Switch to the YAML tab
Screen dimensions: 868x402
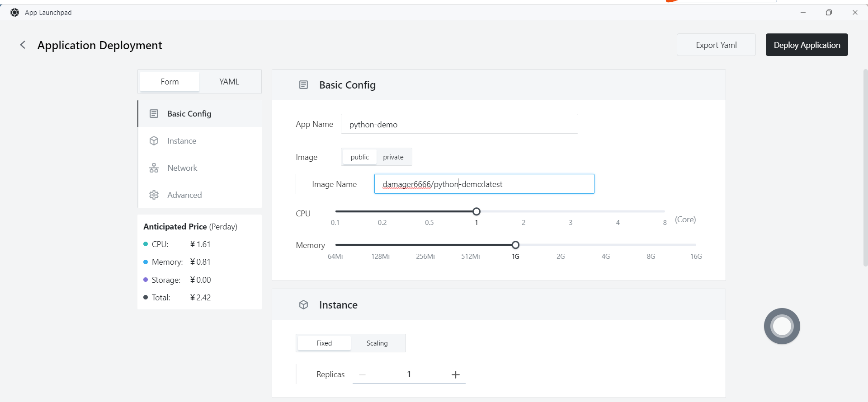229,82
